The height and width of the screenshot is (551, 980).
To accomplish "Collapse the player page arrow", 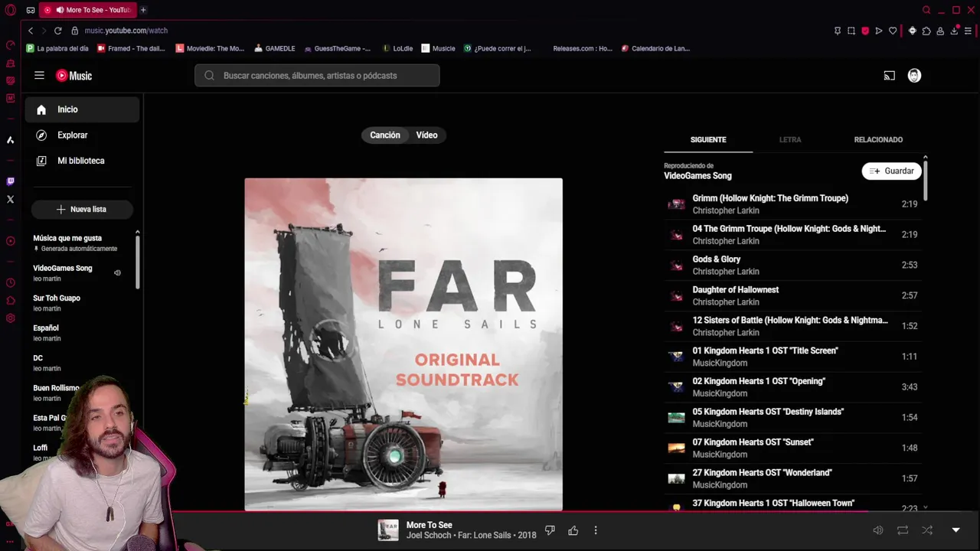I will tap(955, 530).
